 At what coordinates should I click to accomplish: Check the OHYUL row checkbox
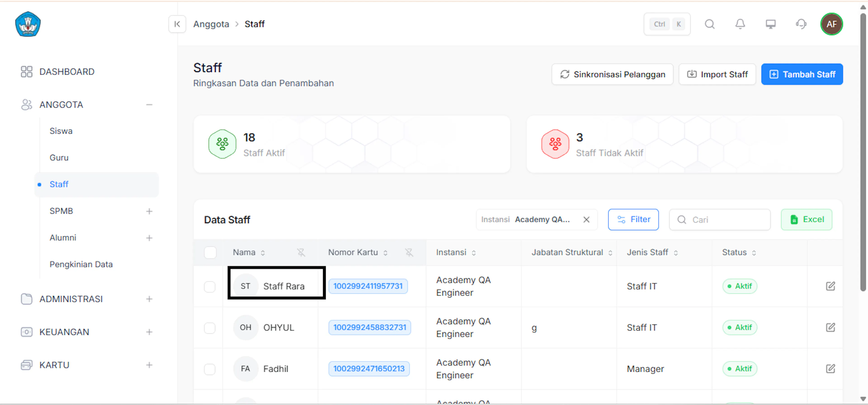pos(210,328)
